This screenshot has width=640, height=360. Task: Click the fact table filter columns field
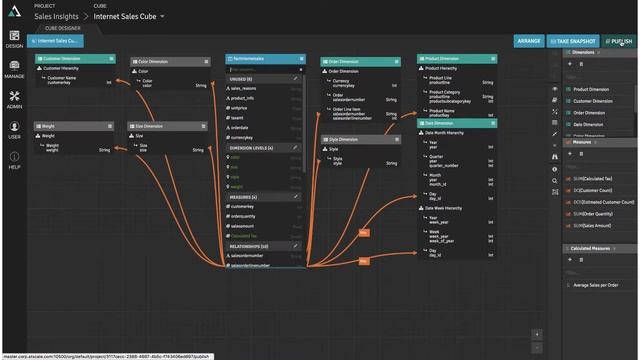pyautogui.click(x=262, y=70)
